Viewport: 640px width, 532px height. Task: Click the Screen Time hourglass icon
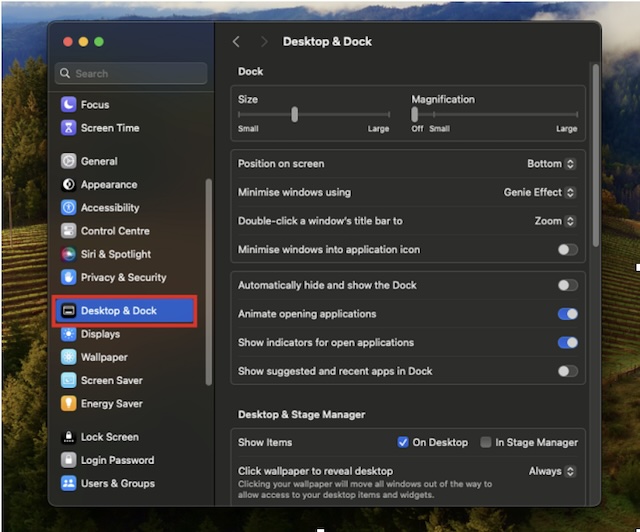pos(68,128)
